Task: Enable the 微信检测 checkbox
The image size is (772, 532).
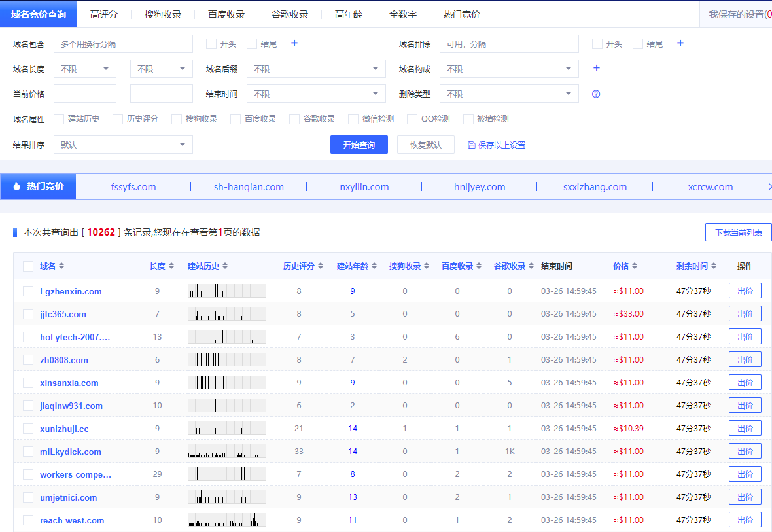Action: coord(353,119)
